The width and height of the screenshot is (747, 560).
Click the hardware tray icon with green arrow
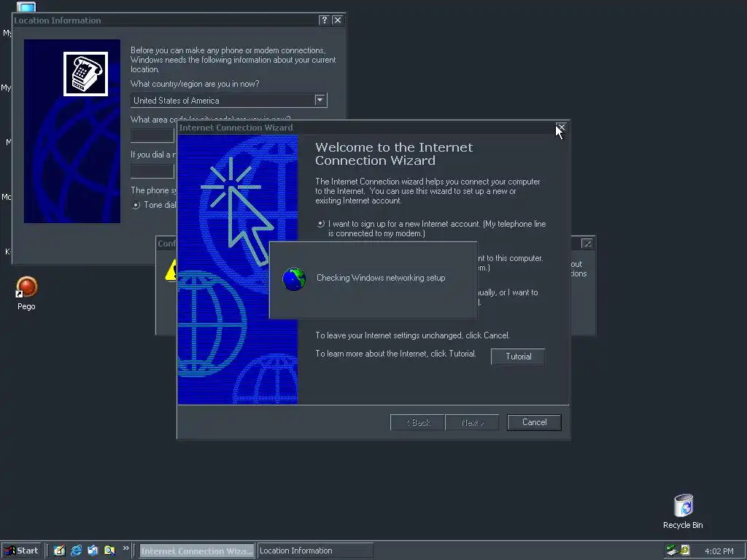672,551
